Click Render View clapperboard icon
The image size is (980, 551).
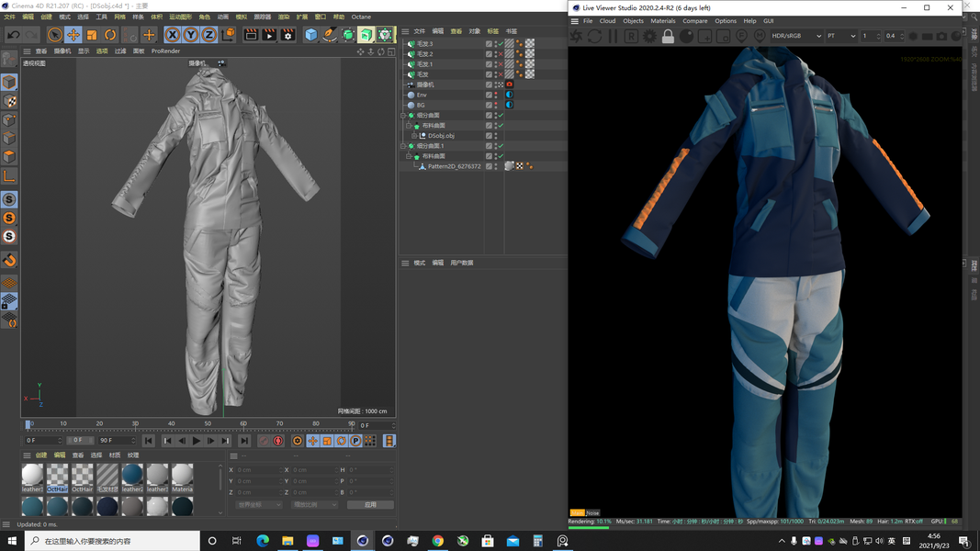click(x=251, y=35)
